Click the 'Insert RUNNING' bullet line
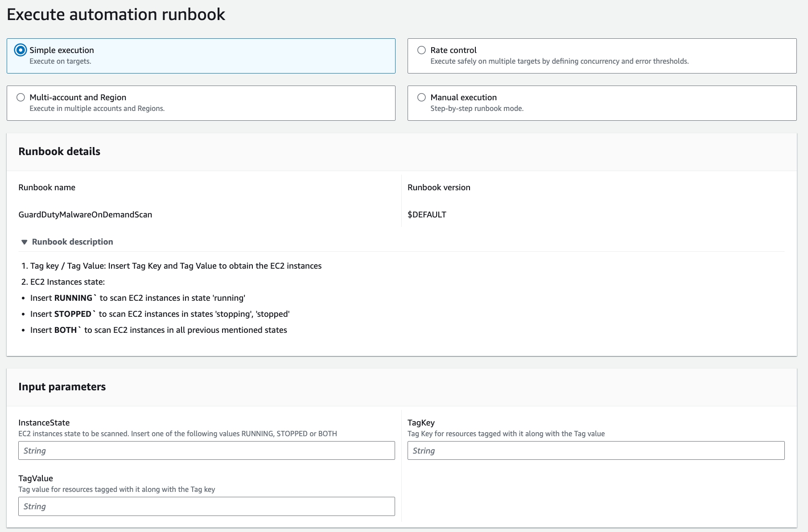Viewport: 808px width, 532px height. tap(138, 298)
